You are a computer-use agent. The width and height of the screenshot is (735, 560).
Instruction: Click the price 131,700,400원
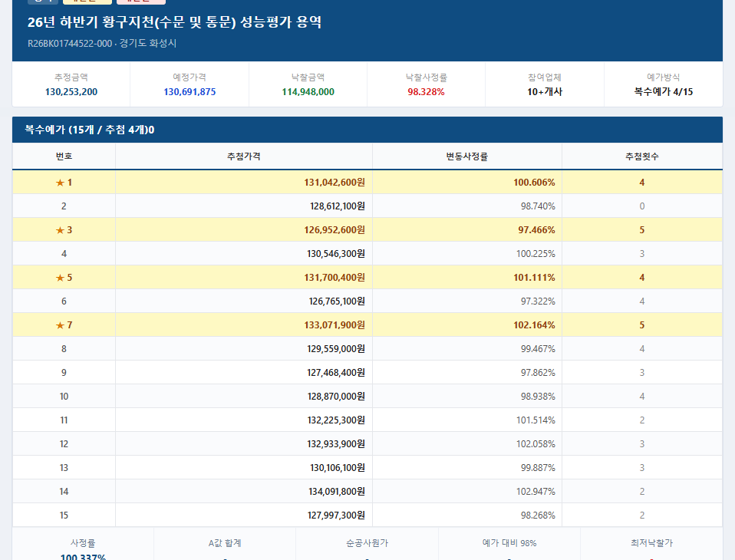pos(335,278)
